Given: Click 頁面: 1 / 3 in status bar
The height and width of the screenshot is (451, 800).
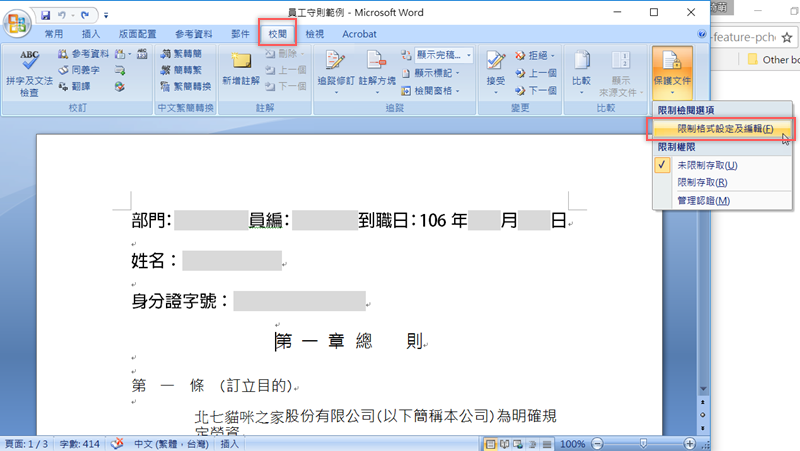Looking at the screenshot, I should tap(27, 444).
